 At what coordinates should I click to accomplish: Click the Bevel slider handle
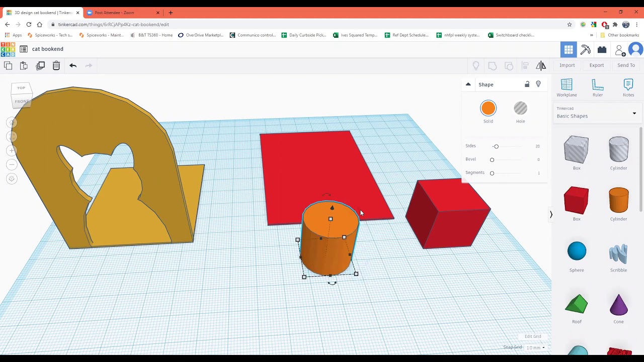click(x=492, y=160)
